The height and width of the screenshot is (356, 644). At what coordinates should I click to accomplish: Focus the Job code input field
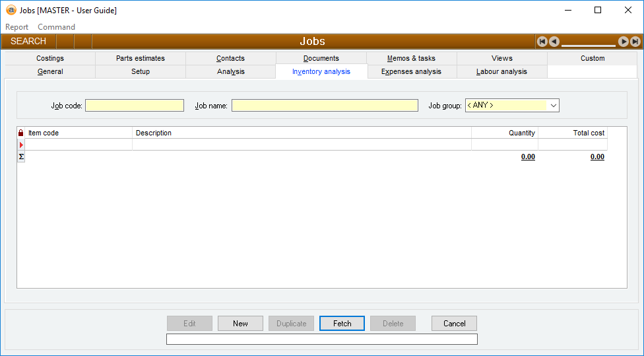click(x=135, y=106)
